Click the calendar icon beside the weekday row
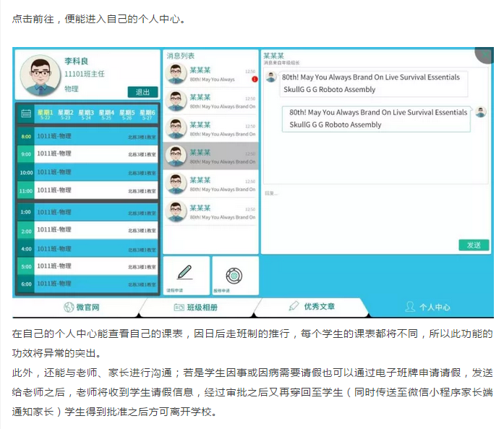The height and width of the screenshot is (429, 504). [x=25, y=114]
